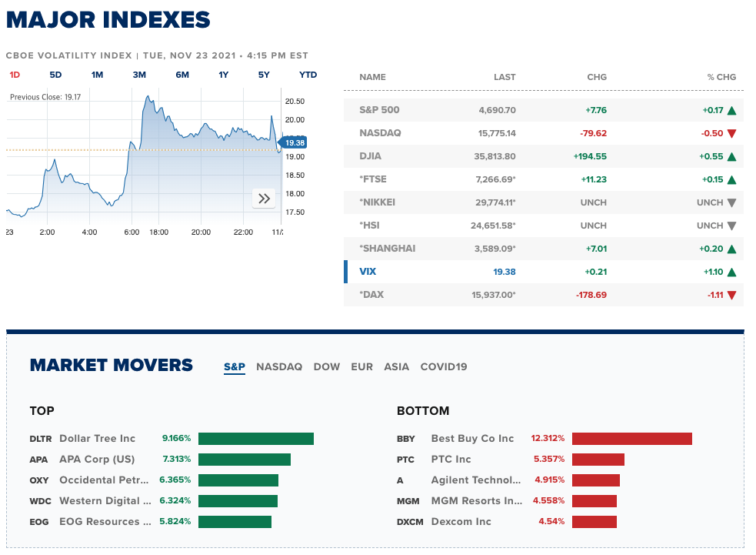Click the NAME column header
756x555 pixels.
point(373,77)
